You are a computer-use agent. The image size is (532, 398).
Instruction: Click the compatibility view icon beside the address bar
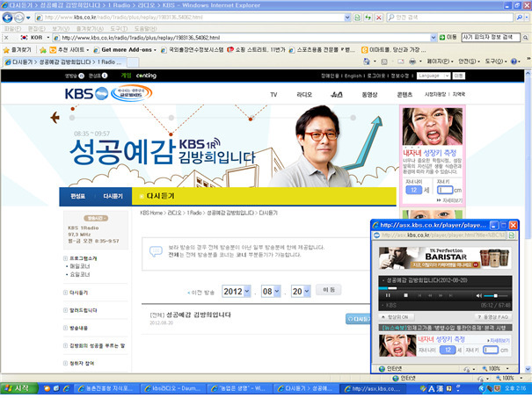click(x=357, y=18)
